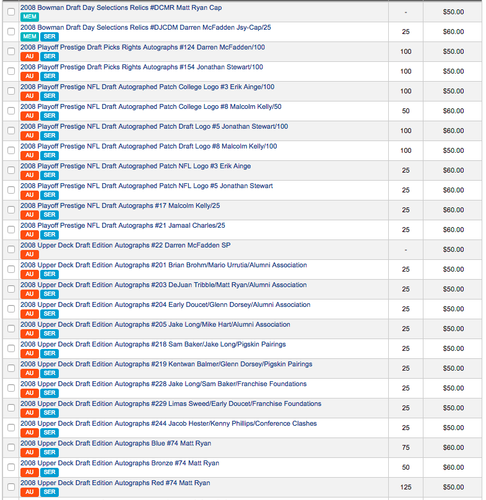
Task: Tick checkbox for Autographs Bronze #74 Matt Ryan
Action: coord(11,467)
